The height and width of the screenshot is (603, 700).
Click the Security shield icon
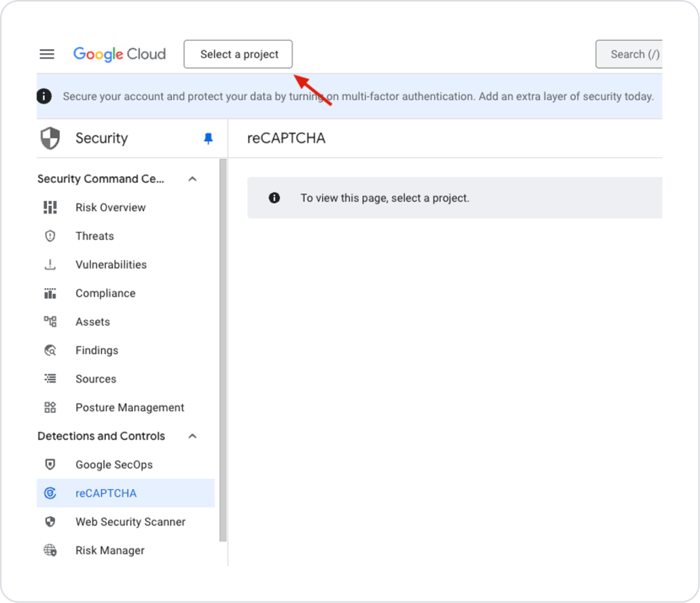(50, 138)
